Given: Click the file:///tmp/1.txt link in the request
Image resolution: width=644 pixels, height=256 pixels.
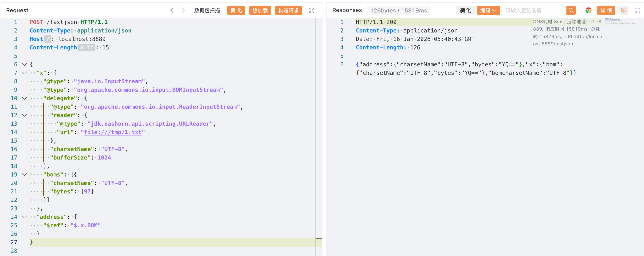Looking at the screenshot, I should click(x=113, y=132).
